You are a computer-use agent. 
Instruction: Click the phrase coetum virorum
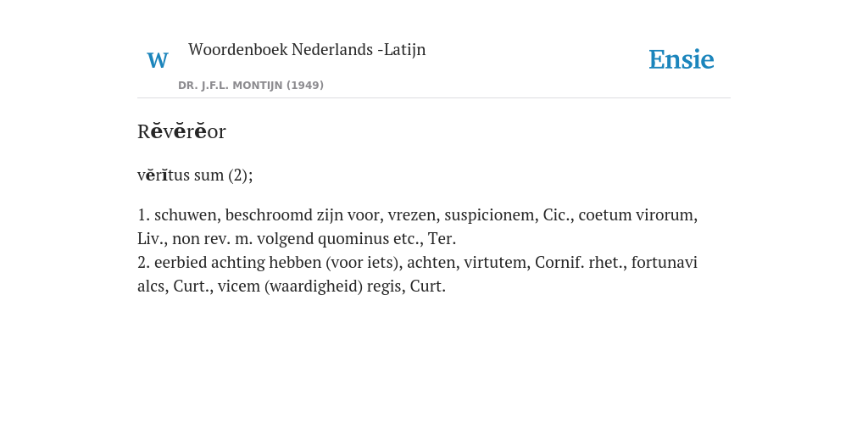coord(637,214)
